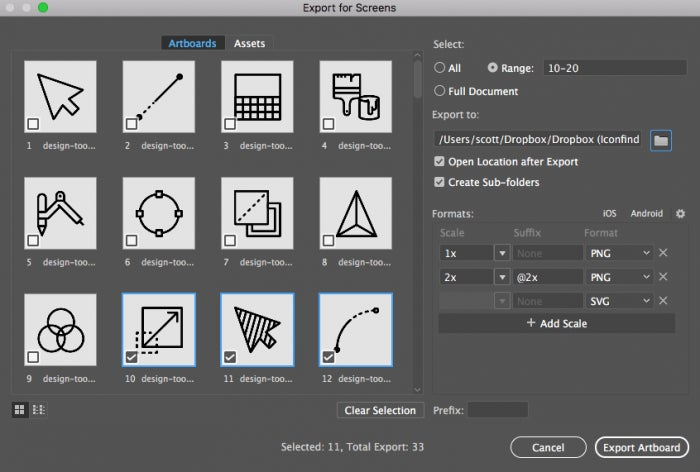Uncheck the checkbox on artboard 12

point(328,357)
